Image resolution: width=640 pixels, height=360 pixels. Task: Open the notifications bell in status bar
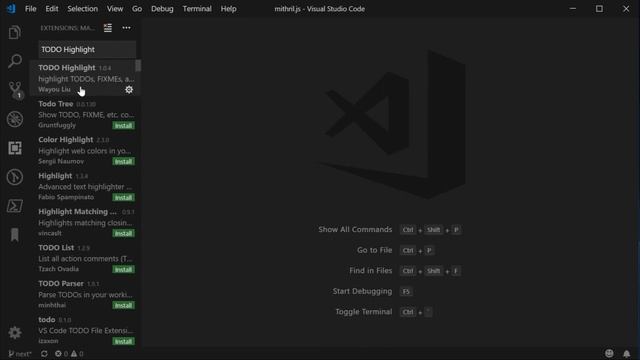627,353
